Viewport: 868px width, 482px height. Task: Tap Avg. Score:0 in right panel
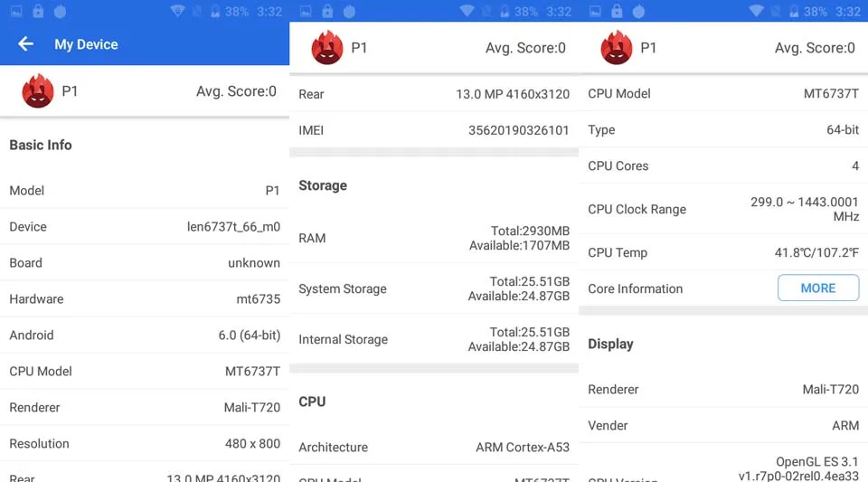tap(815, 48)
